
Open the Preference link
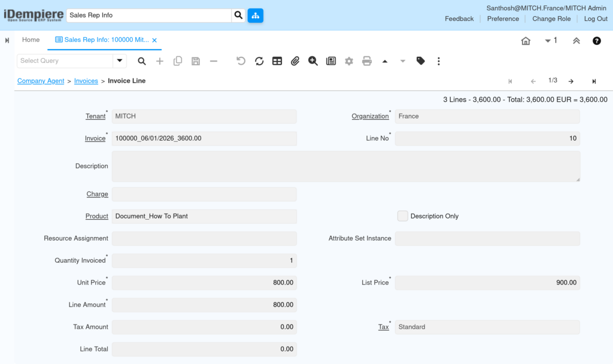tap(503, 19)
